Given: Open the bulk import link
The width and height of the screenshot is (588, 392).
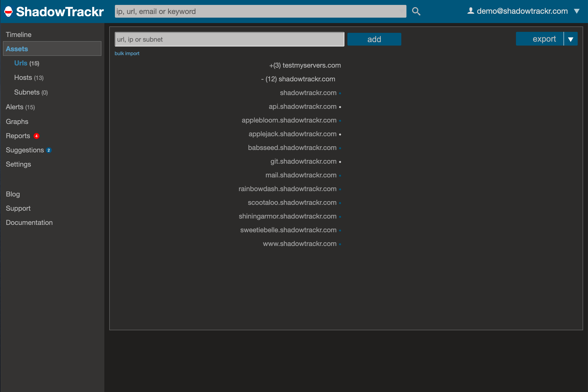Looking at the screenshot, I should coord(127,53).
